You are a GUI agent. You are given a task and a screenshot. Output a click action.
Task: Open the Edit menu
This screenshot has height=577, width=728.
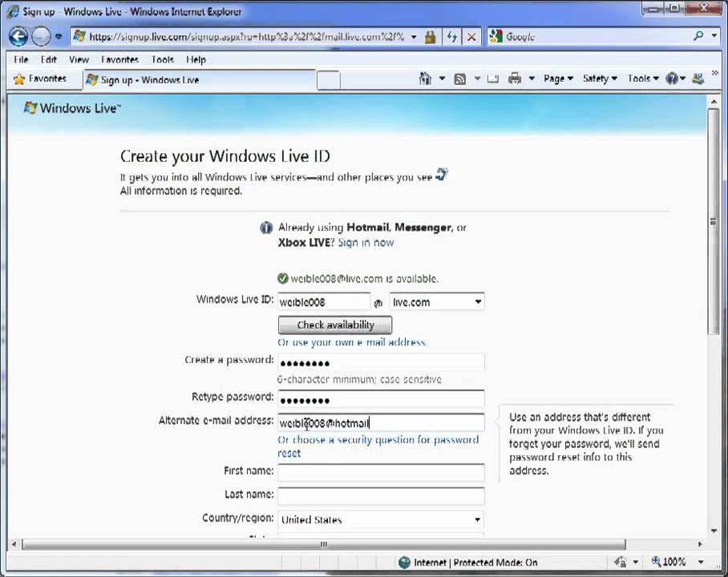click(48, 59)
